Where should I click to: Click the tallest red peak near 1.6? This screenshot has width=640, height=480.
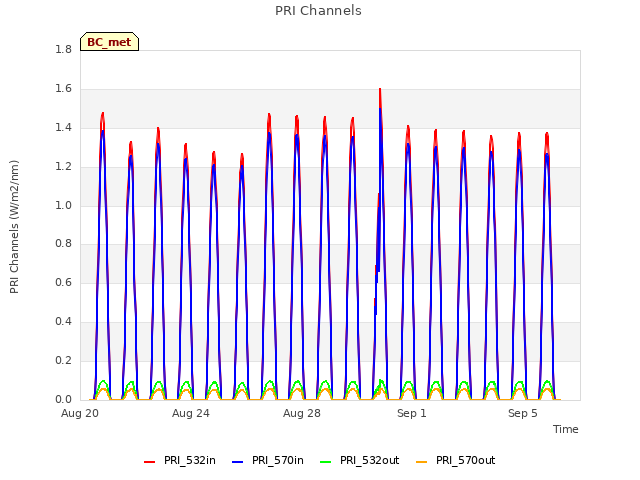coord(380,91)
